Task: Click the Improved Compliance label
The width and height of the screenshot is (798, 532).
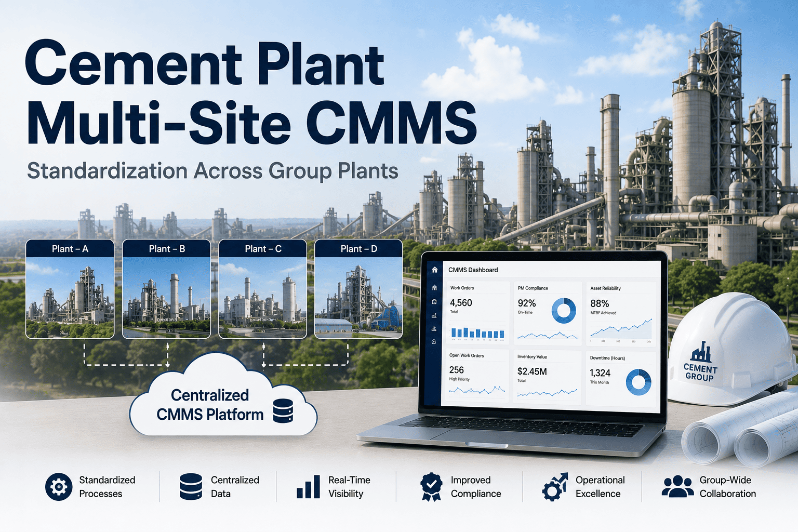Action: click(x=476, y=487)
